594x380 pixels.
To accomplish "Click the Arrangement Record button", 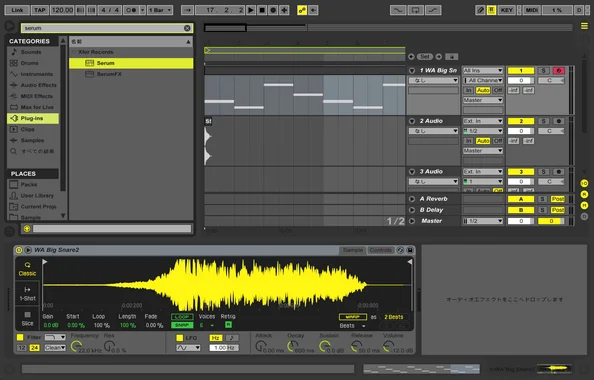I will point(273,10).
